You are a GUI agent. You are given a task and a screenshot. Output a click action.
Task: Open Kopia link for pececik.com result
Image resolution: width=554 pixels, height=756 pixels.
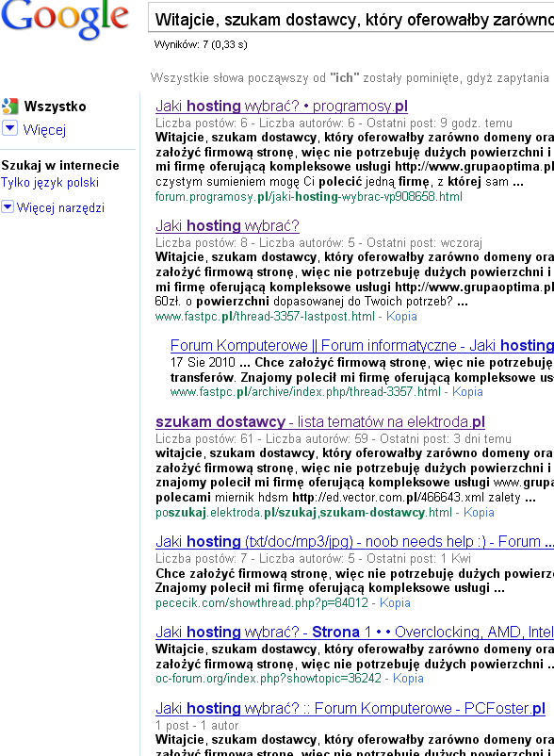pos(395,602)
